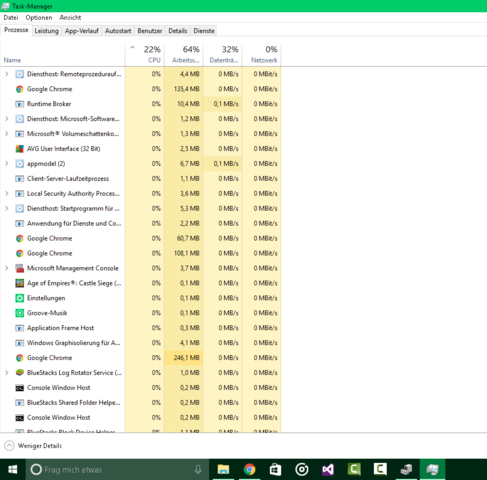Click the Runtime Broker process icon
Viewport: 487px width, 480px height.
click(20, 104)
